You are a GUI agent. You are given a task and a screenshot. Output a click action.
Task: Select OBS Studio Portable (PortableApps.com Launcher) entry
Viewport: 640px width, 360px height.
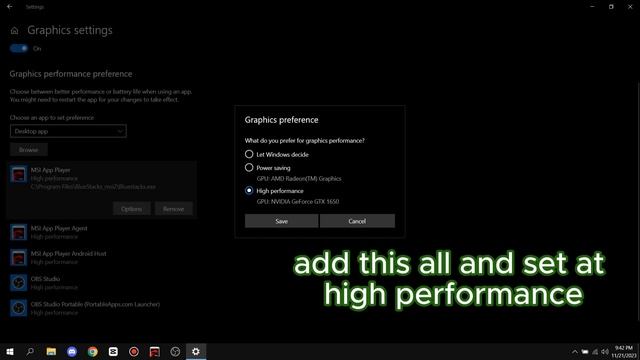pos(101,308)
